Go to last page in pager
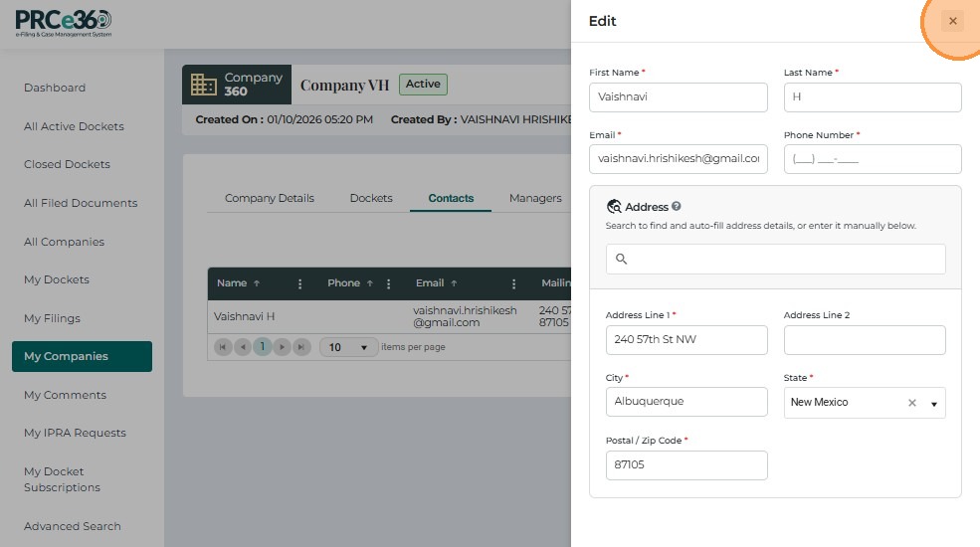The width and height of the screenshot is (980, 547). pos(301,346)
